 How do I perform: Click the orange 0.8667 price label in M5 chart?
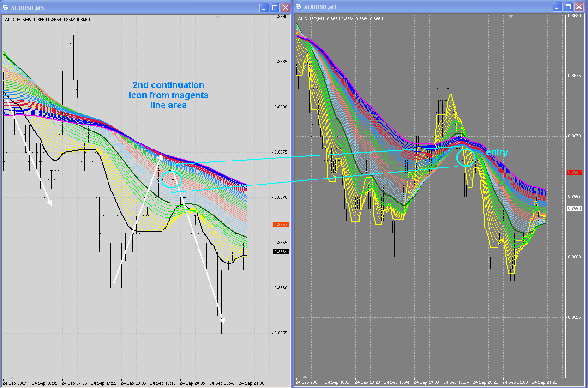click(281, 225)
